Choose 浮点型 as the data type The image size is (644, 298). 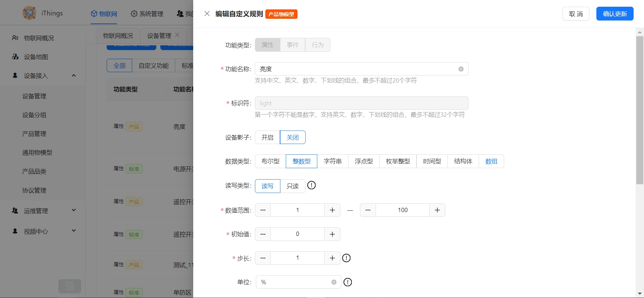(364, 161)
